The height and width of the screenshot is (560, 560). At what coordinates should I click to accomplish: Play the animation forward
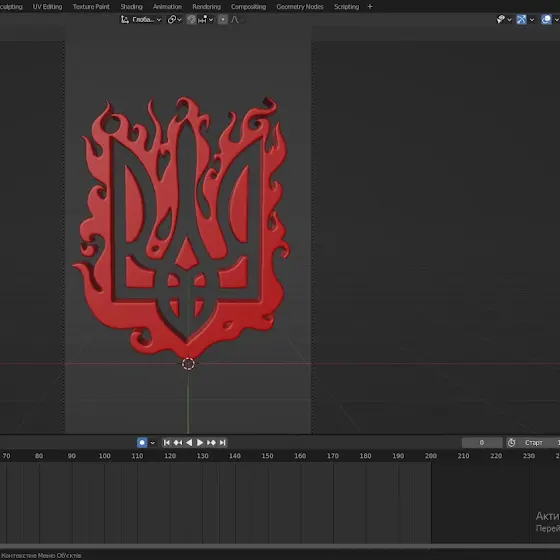coord(200,442)
